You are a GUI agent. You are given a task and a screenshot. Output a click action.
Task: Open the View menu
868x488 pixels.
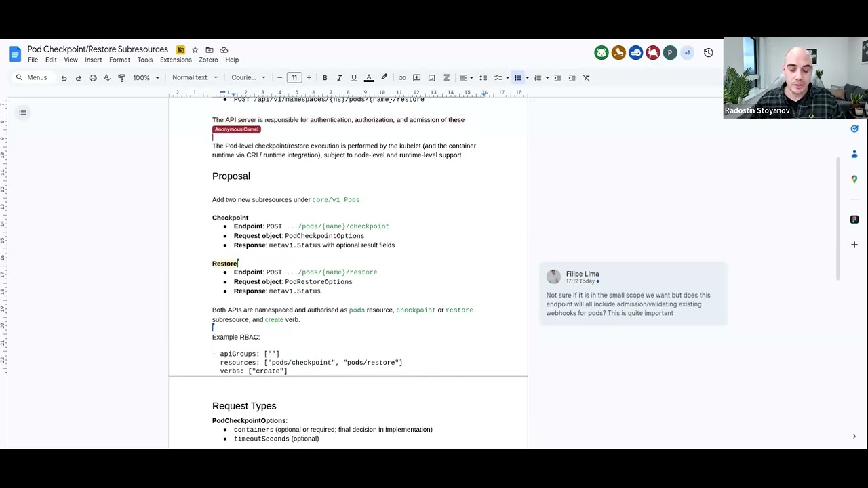tap(71, 60)
